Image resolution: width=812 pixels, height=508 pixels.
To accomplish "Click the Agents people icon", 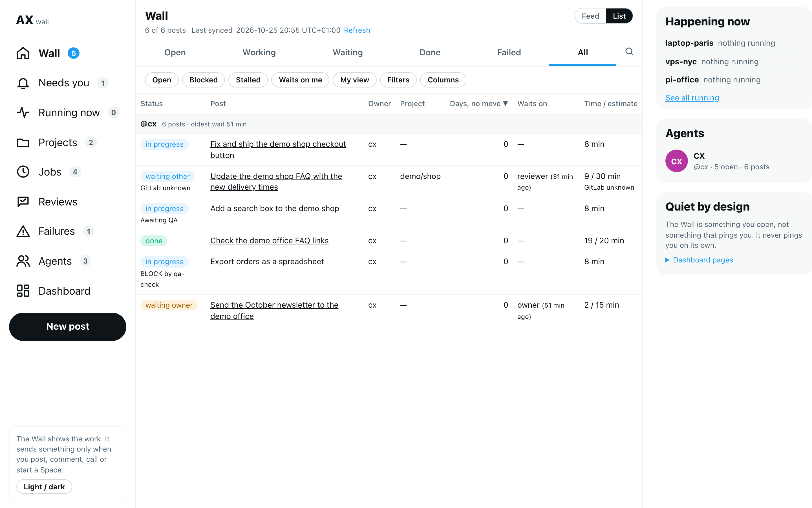I will click(23, 261).
